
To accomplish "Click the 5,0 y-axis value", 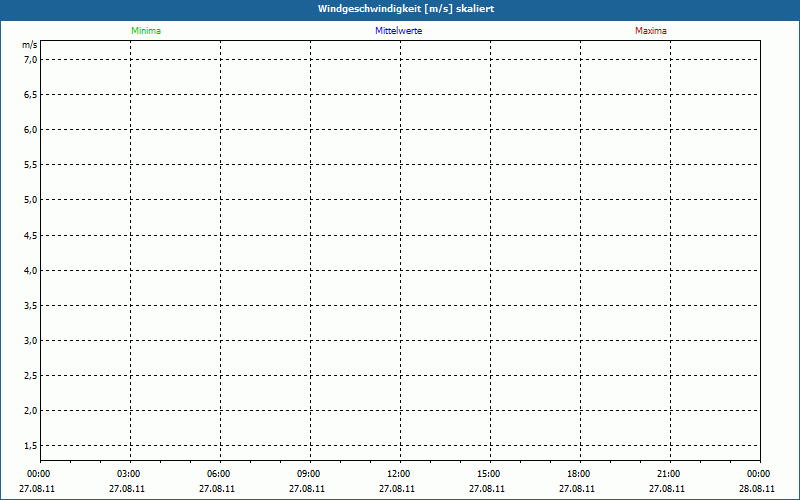I will point(31,200).
